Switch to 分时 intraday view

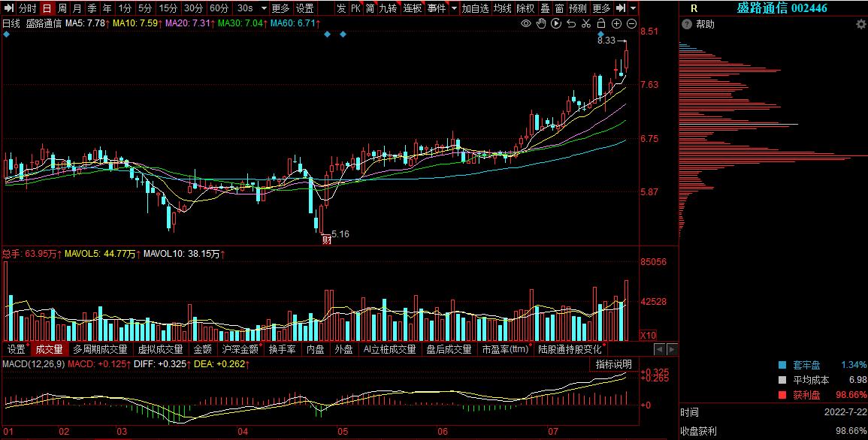[x=27, y=8]
